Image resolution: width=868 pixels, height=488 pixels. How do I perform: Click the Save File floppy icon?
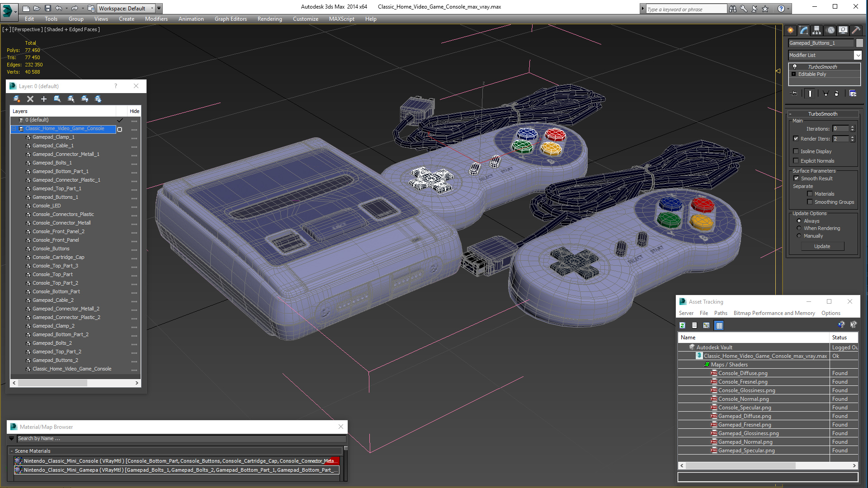47,8
